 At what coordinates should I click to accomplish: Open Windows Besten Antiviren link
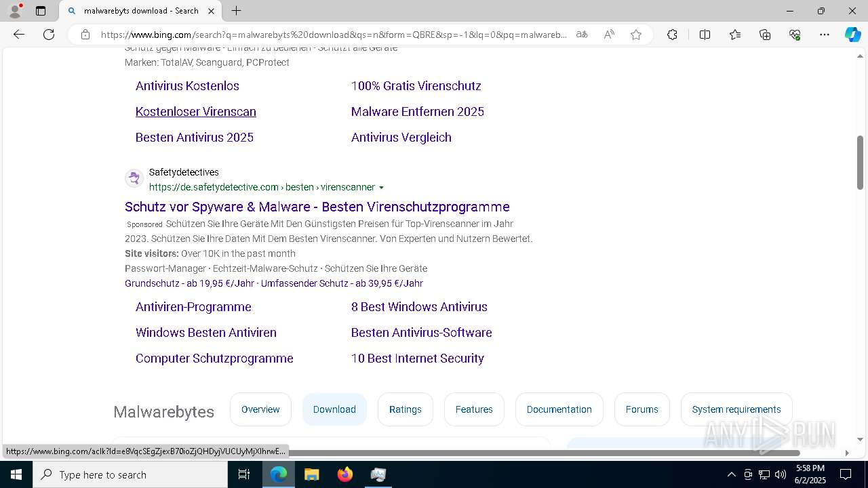(206, 333)
